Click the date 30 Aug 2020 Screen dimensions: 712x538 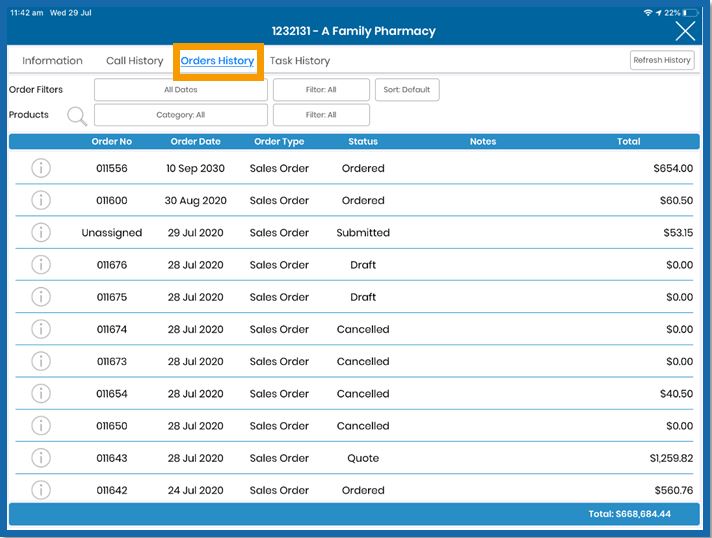tap(195, 201)
